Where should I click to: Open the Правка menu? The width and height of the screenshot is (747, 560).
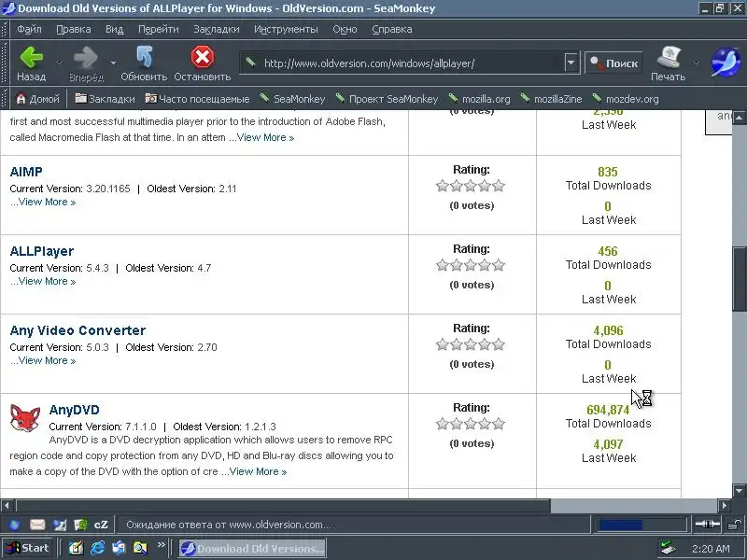coord(74,29)
